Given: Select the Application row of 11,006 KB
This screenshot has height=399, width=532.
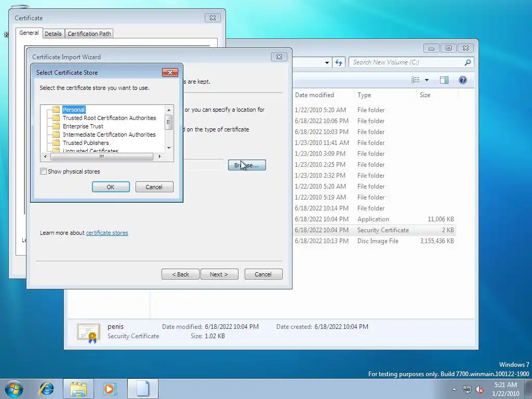Looking at the screenshot, I should coord(374,219).
